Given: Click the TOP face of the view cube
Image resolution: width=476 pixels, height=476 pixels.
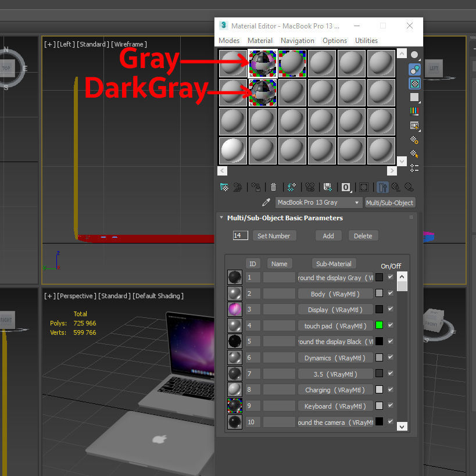Looking at the screenshot, I should click(6, 69).
